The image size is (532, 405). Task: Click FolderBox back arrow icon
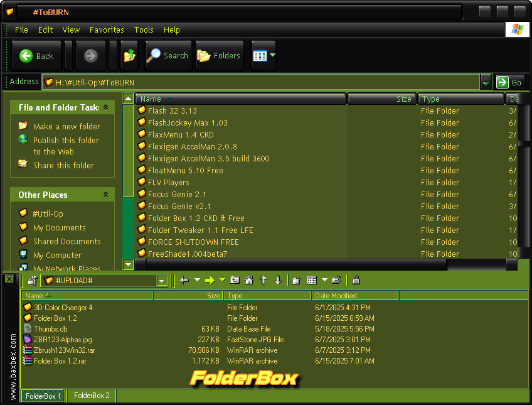[184, 280]
